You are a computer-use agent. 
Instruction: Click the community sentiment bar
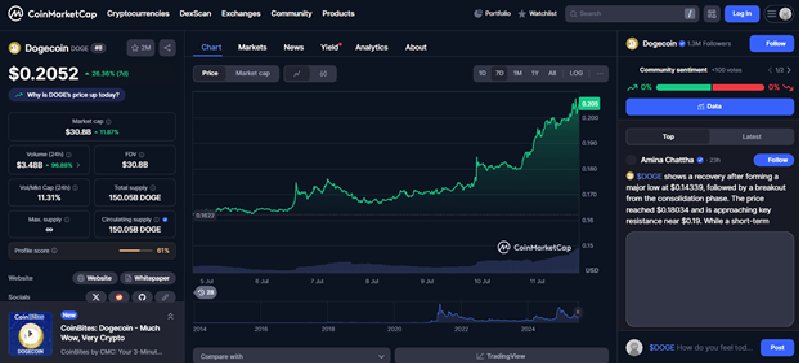pos(710,87)
